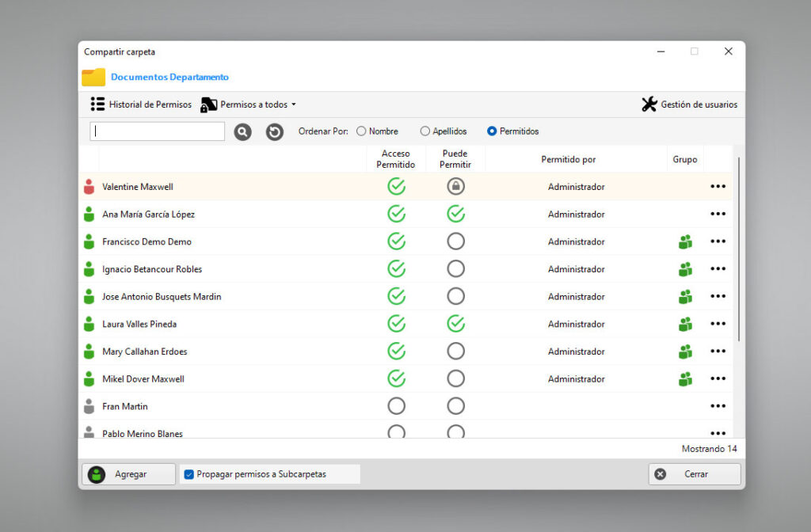The image size is (811, 532).
Task: Open the three-dot menu for Laura Valles Pineda
Action: pyautogui.click(x=718, y=323)
